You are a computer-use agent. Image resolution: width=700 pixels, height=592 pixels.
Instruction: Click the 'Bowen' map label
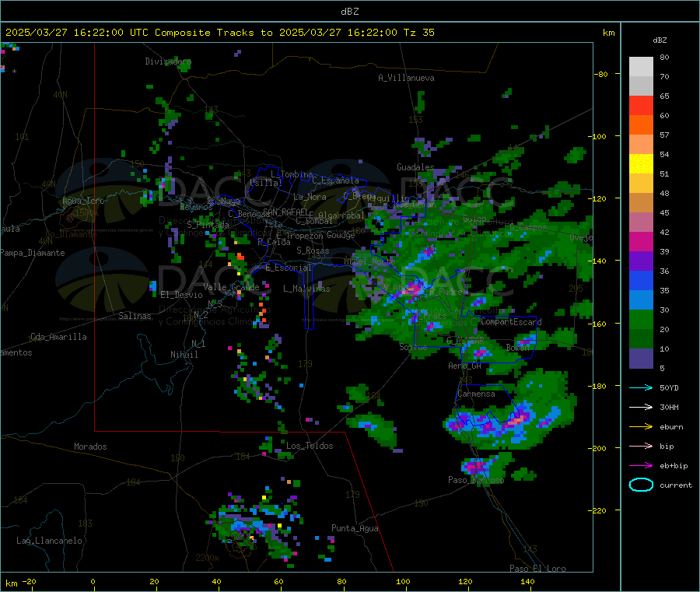[518, 347]
